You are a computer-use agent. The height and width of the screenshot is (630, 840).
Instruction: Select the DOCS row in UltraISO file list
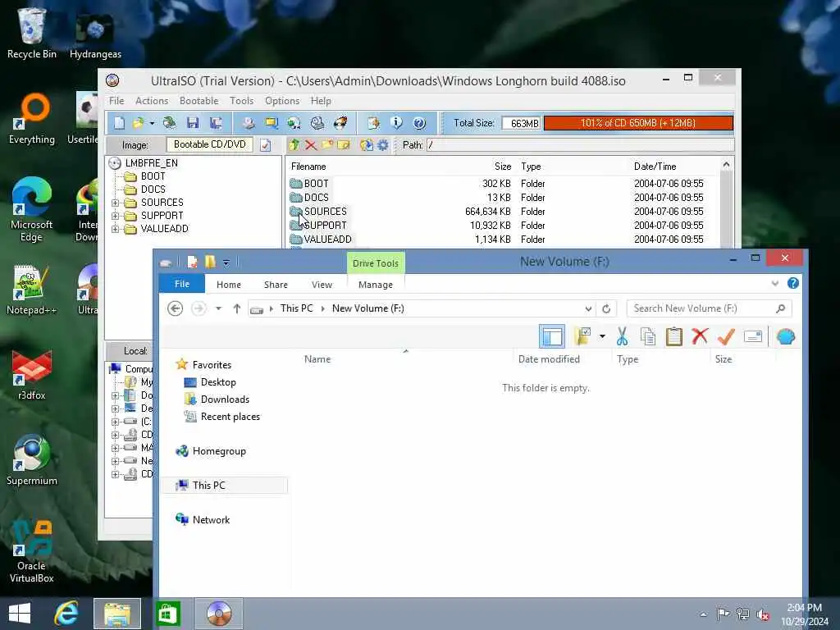tap(503, 198)
